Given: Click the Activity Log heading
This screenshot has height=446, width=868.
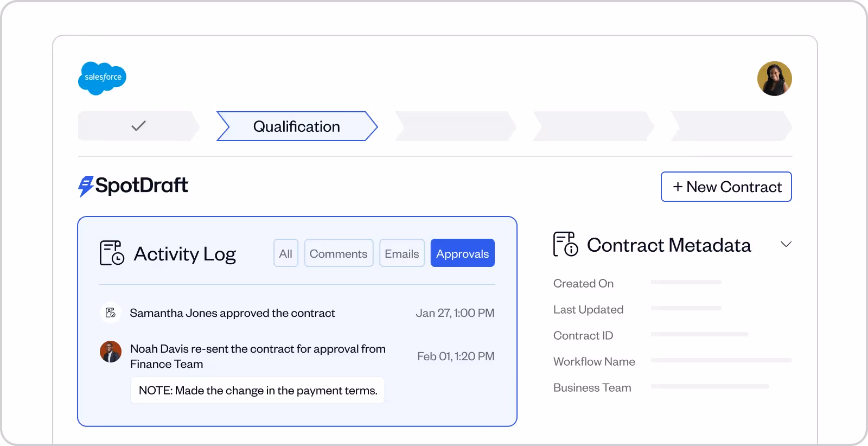Looking at the screenshot, I should [184, 254].
